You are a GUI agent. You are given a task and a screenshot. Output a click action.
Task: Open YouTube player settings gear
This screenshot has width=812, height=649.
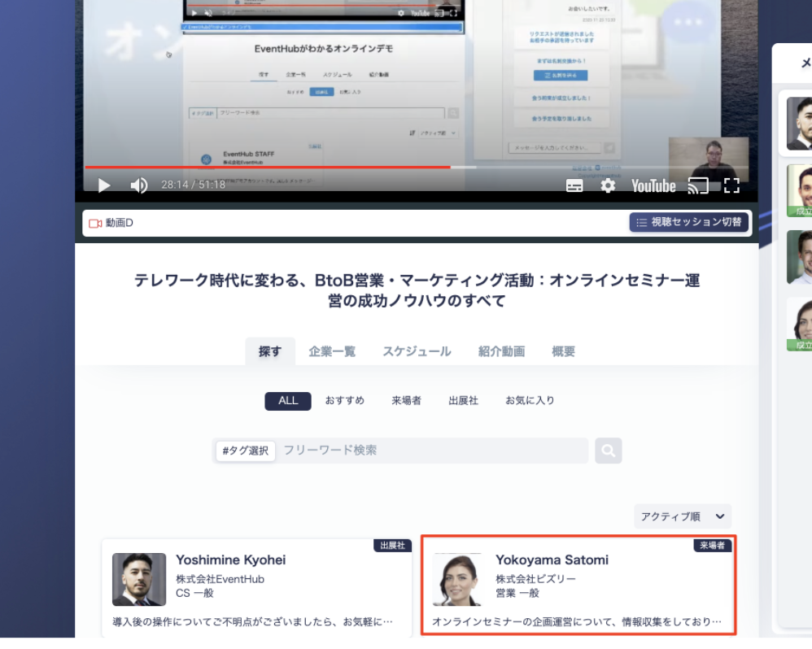[608, 185]
